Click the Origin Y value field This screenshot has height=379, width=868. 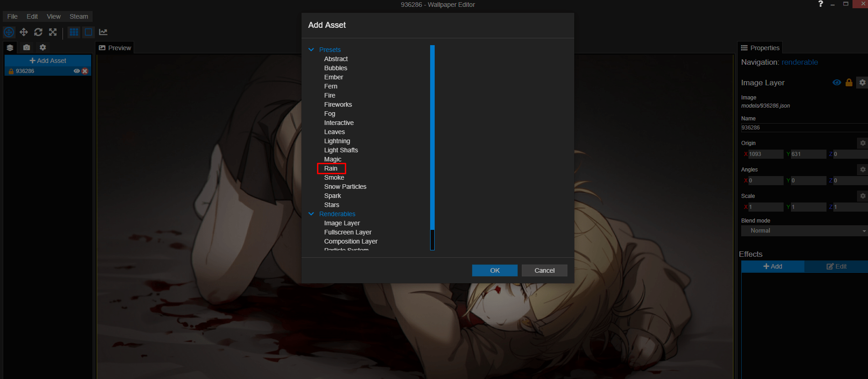click(808, 154)
